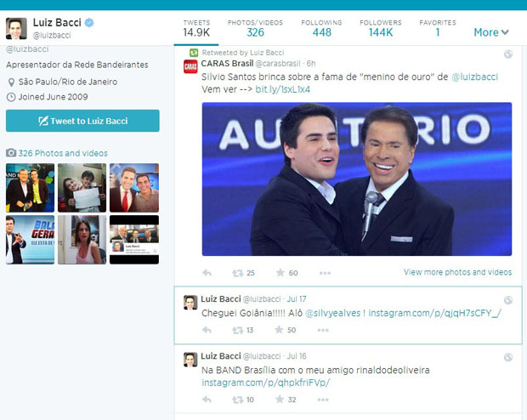Open the thumbnail with the man in a red tie
527x420 pixels.
tap(134, 188)
